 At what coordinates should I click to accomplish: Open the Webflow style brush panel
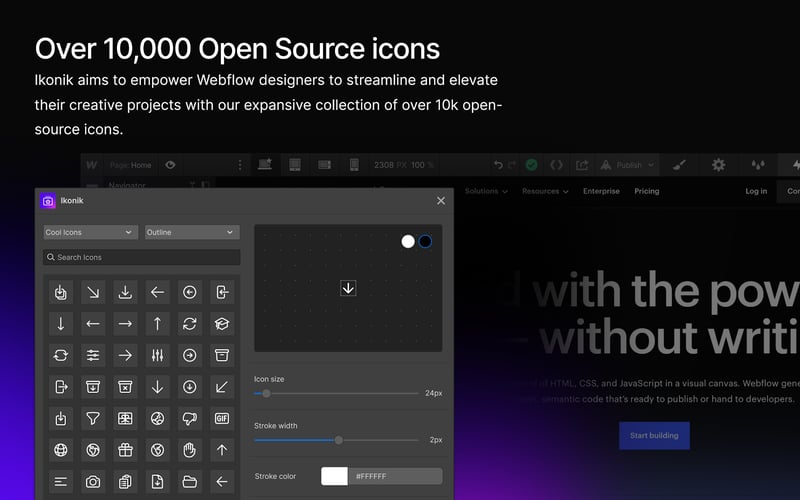click(679, 165)
